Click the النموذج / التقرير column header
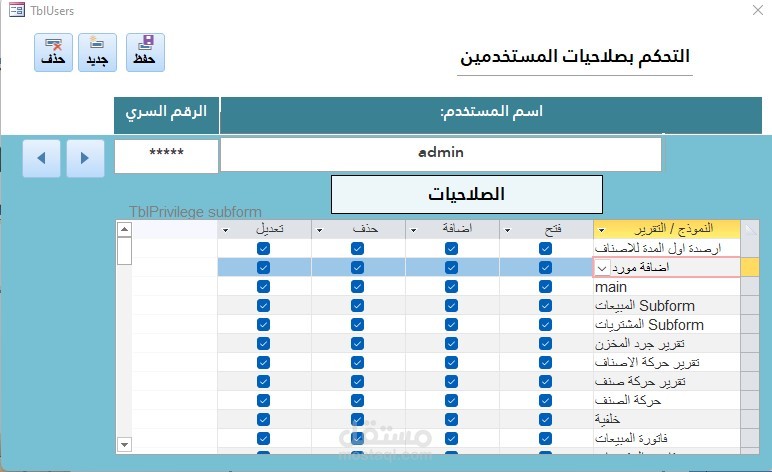The height and width of the screenshot is (472, 772). pos(667,229)
